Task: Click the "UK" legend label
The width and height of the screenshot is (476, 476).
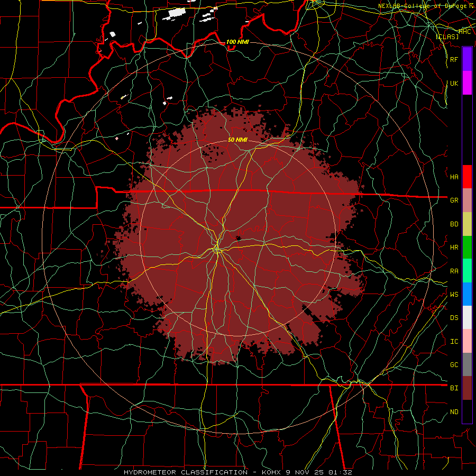Action: (454, 84)
